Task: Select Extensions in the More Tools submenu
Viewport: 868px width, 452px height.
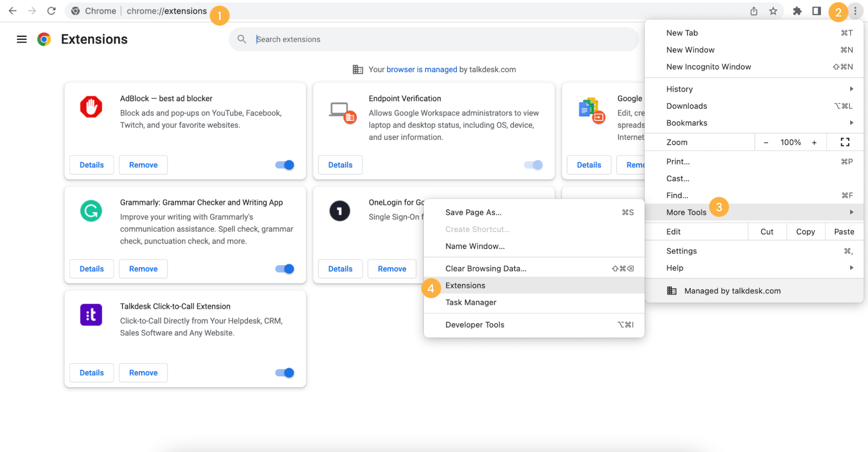Action: [x=534, y=286]
